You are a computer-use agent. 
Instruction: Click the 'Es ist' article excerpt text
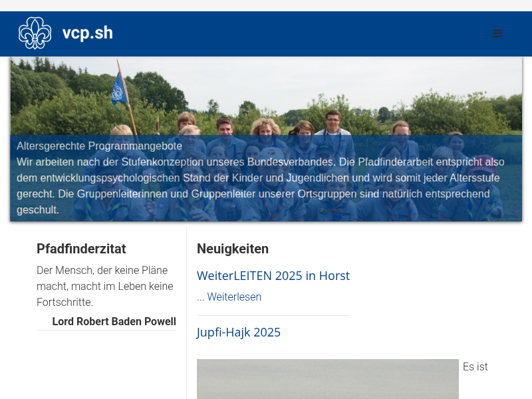[475, 366]
